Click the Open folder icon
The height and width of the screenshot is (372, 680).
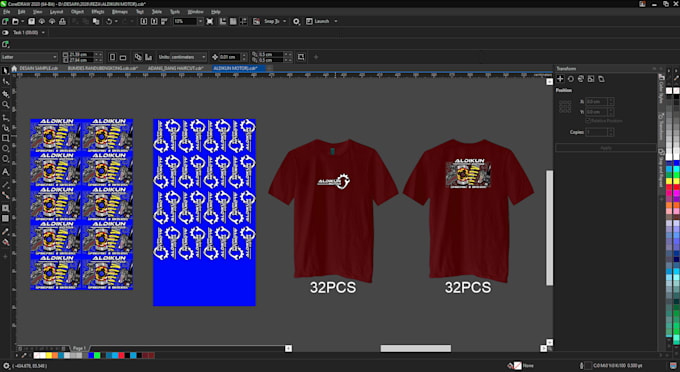click(x=15, y=21)
